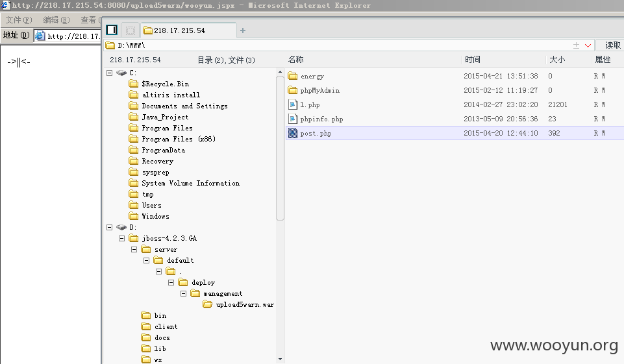Collapse the D: drive node
Image resolution: width=624 pixels, height=364 pixels.
[x=110, y=227]
